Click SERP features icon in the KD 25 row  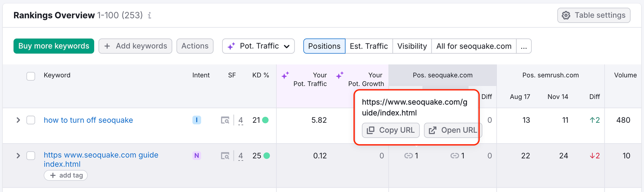point(225,155)
